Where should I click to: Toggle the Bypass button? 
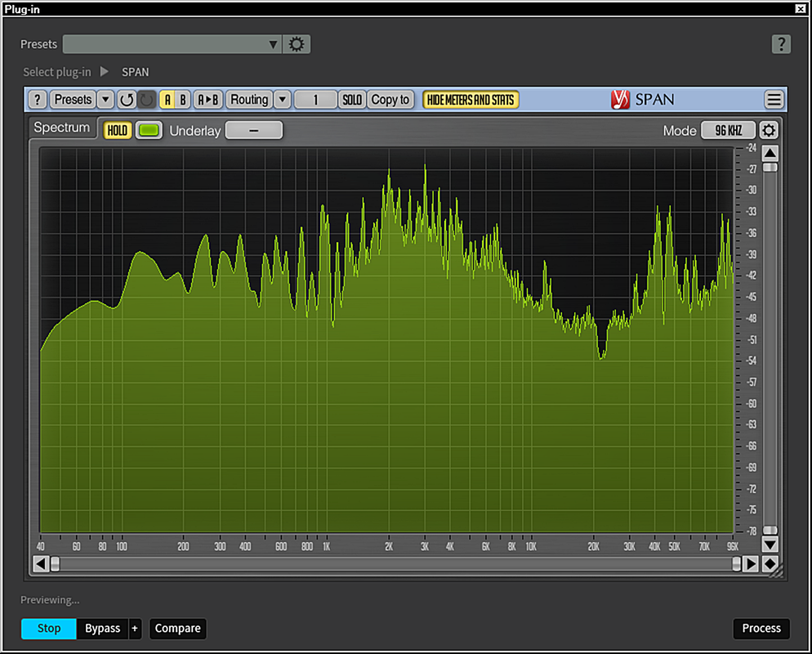(x=103, y=629)
